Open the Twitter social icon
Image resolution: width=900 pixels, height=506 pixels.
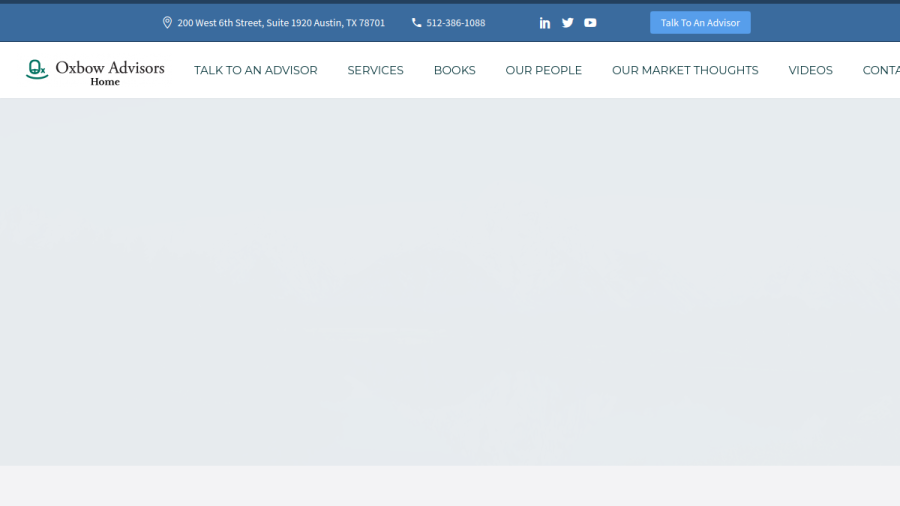point(568,23)
